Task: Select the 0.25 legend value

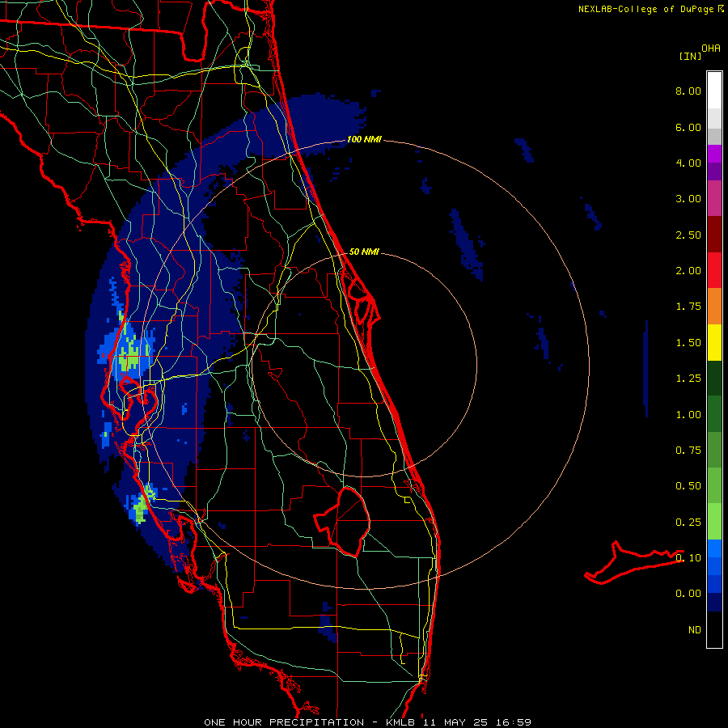Action: pos(688,523)
